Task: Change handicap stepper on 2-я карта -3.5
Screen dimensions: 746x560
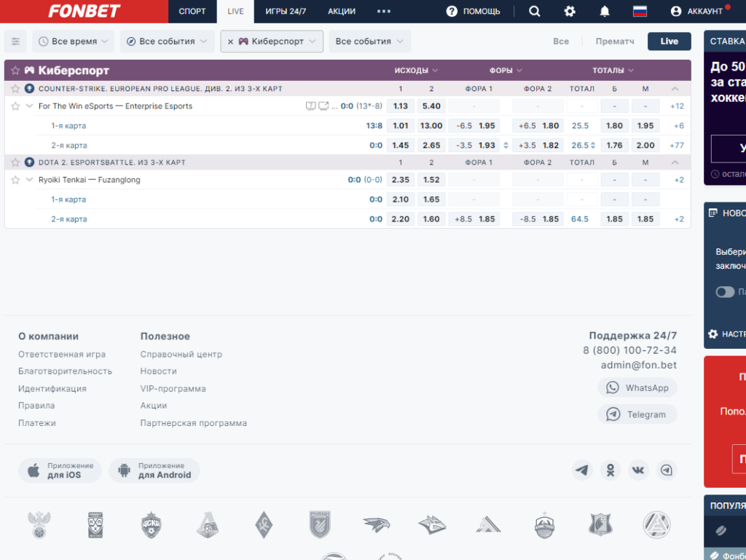Action: click(x=506, y=146)
